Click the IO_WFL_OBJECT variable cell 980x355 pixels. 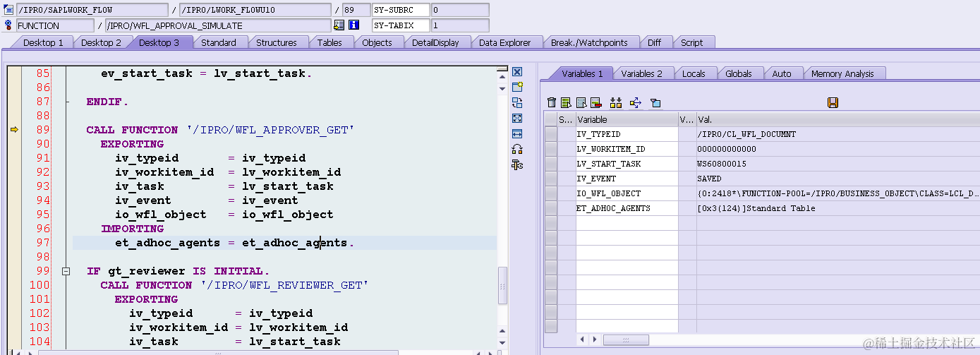click(627, 193)
